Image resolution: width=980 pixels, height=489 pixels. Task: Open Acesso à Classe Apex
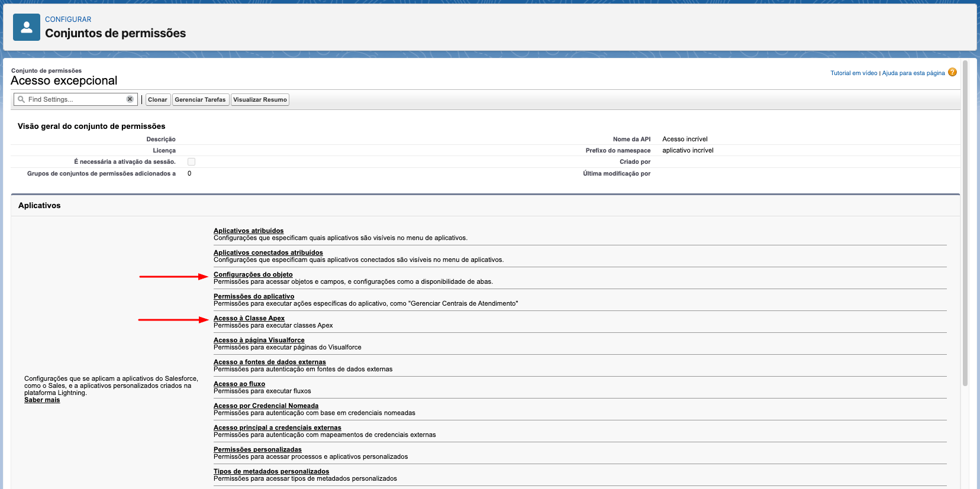[x=249, y=318]
